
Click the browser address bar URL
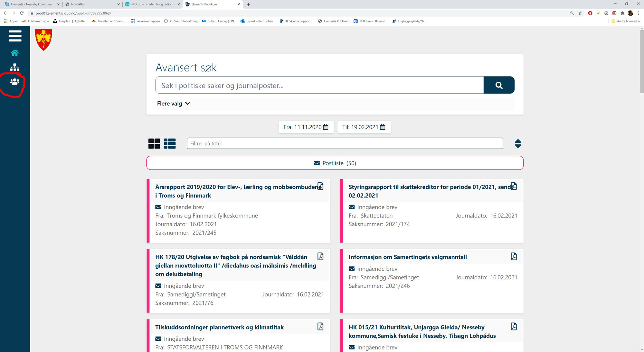[x=73, y=13]
